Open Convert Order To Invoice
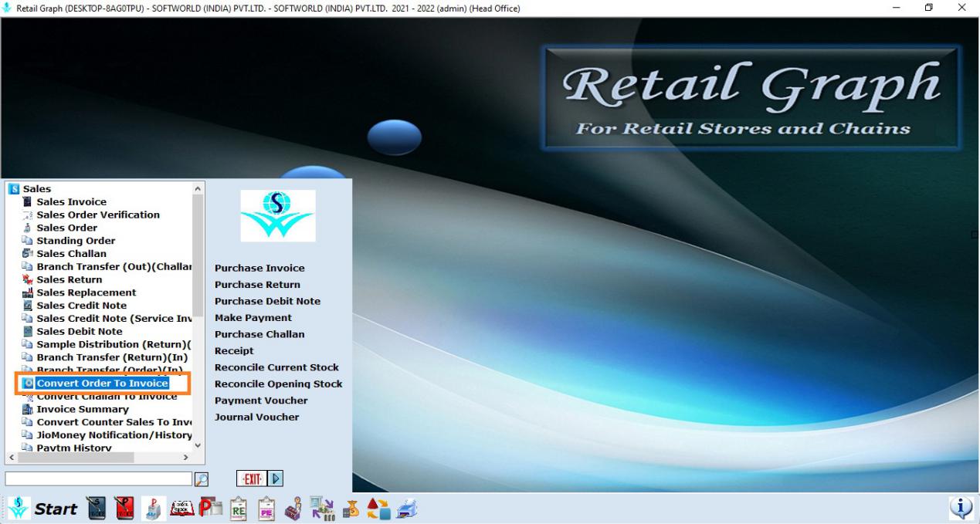Image resolution: width=980 pixels, height=524 pixels. point(102,384)
